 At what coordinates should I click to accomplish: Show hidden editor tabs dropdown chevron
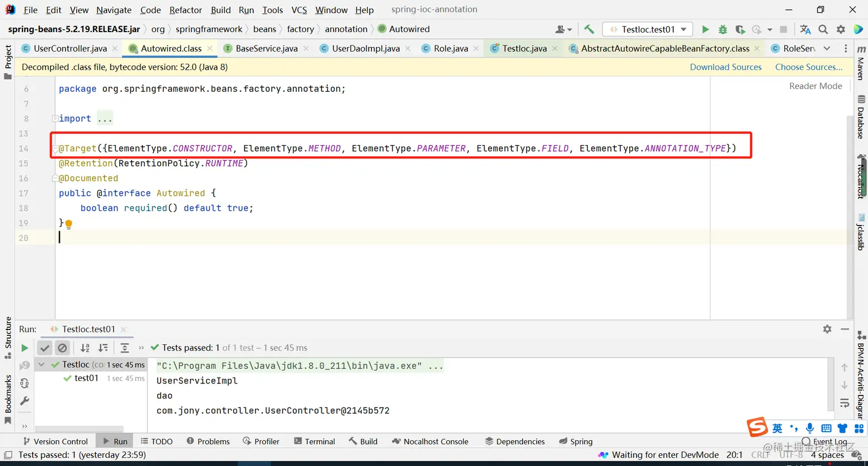coord(827,49)
